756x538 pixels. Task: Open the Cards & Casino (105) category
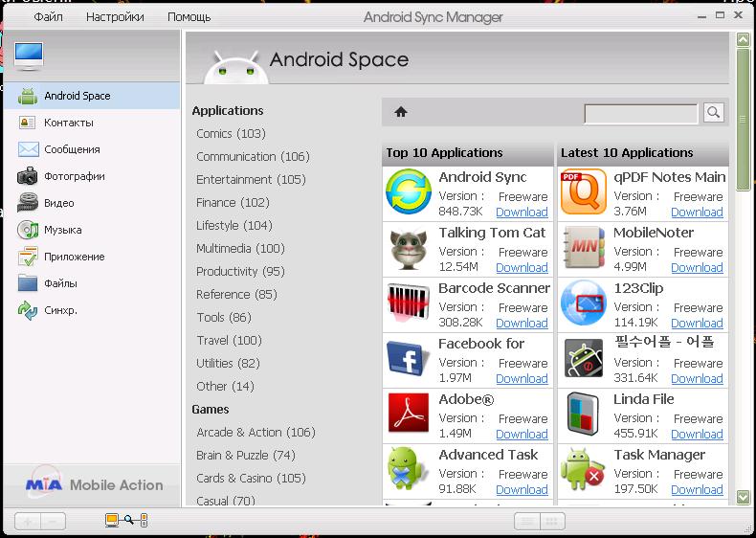click(x=251, y=478)
